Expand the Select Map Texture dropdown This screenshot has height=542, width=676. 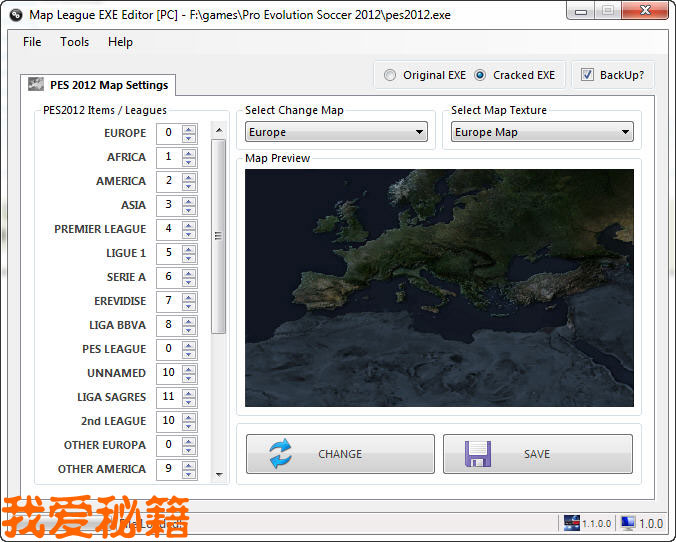[542, 132]
